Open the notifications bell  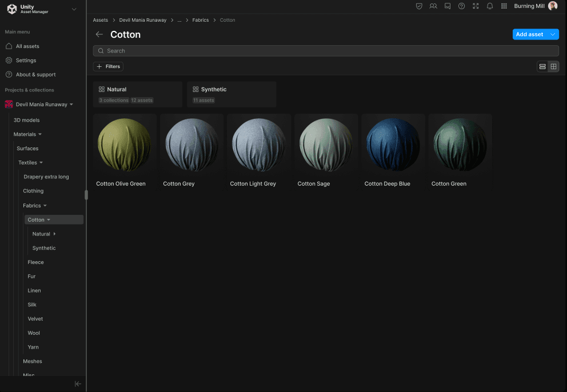pyautogui.click(x=490, y=6)
